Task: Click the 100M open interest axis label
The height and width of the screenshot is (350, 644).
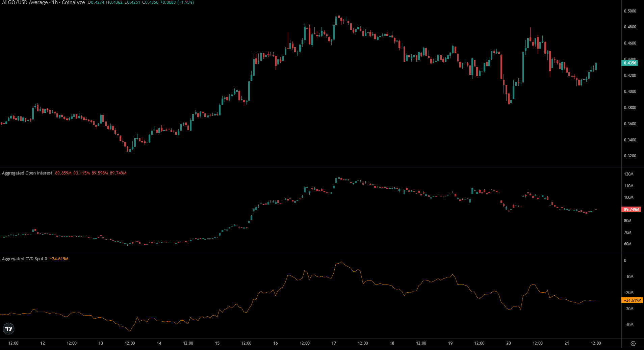Action: pos(629,197)
